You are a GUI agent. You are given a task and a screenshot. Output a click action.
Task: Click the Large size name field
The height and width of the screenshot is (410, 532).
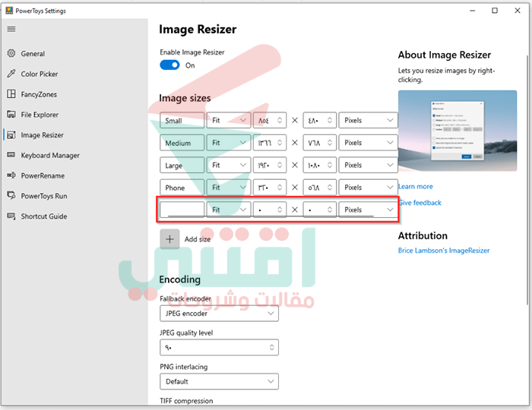click(x=182, y=165)
